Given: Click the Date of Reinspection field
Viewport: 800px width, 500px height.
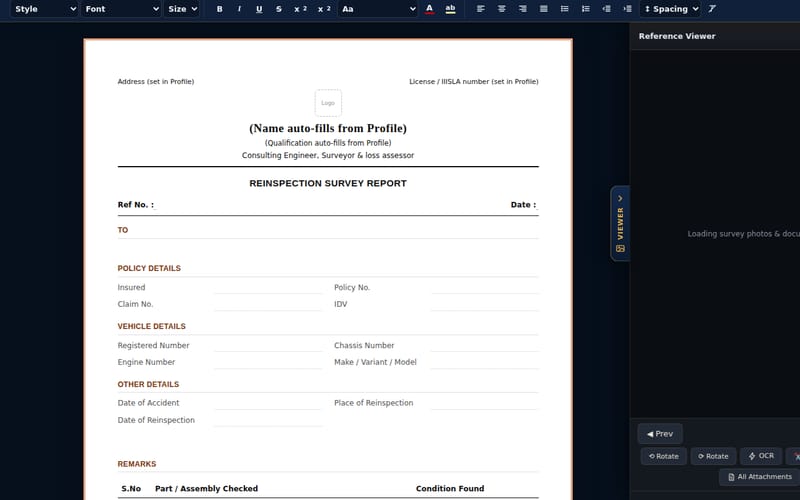Looking at the screenshot, I should pos(268,420).
